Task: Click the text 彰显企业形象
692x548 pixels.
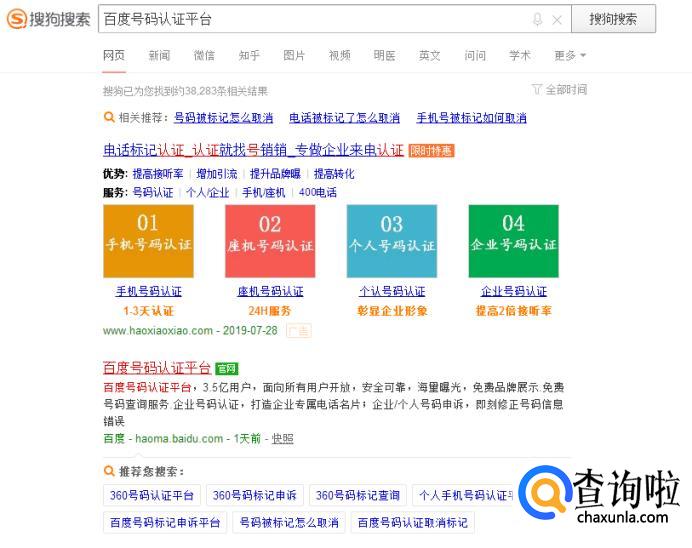Action: click(x=392, y=311)
